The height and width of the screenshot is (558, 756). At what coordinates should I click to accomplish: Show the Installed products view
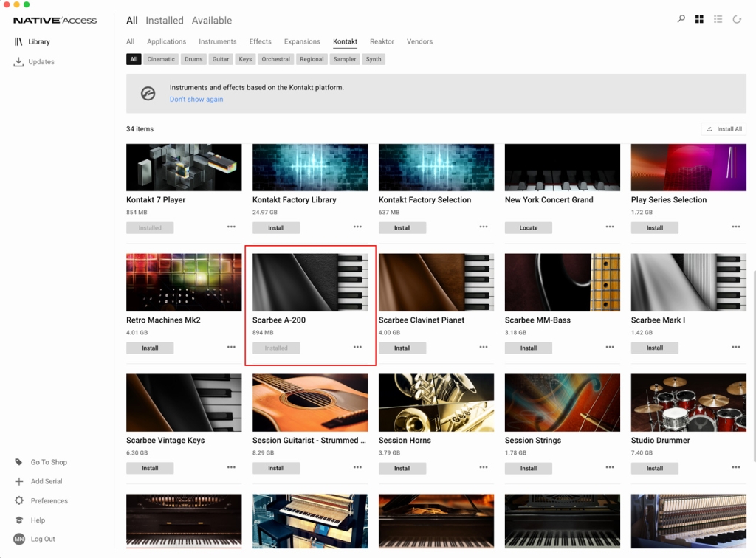point(165,20)
